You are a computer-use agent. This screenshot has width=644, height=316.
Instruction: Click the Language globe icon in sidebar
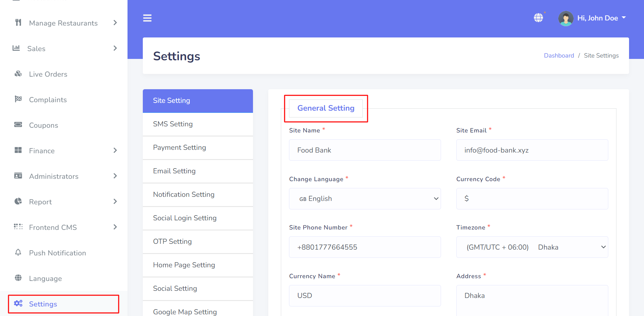(x=18, y=278)
